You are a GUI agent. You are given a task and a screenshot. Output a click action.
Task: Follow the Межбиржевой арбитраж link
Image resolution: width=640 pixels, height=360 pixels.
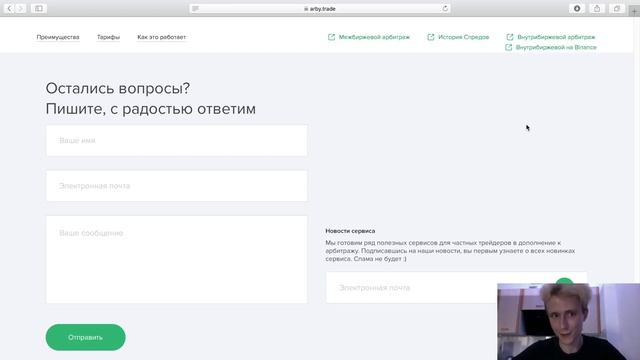pos(374,37)
